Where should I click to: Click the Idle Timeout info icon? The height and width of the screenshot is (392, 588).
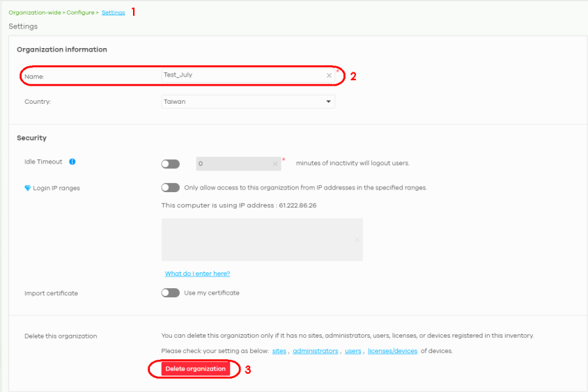coord(72,162)
